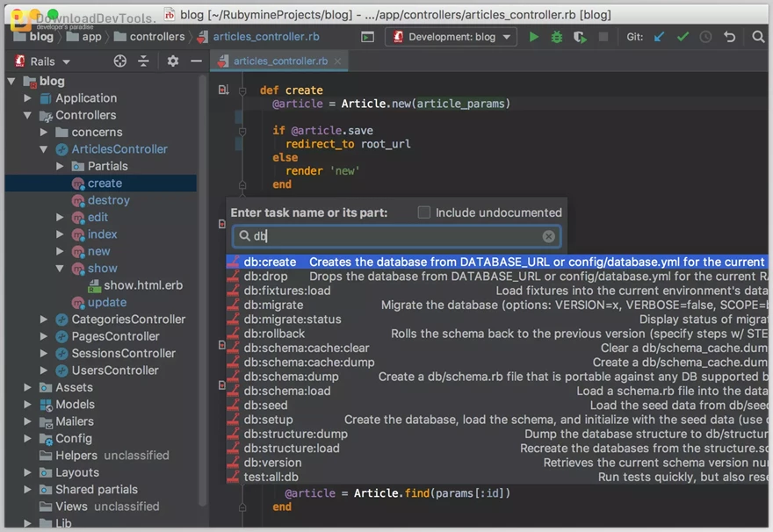Select db:version task row
The image size is (773, 532).
coord(497,463)
